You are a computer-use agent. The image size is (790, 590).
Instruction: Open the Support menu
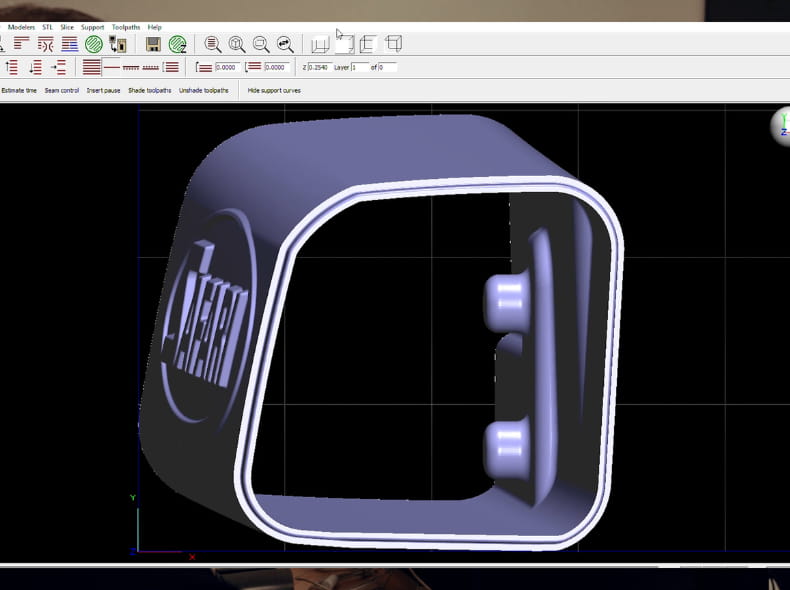click(92, 27)
